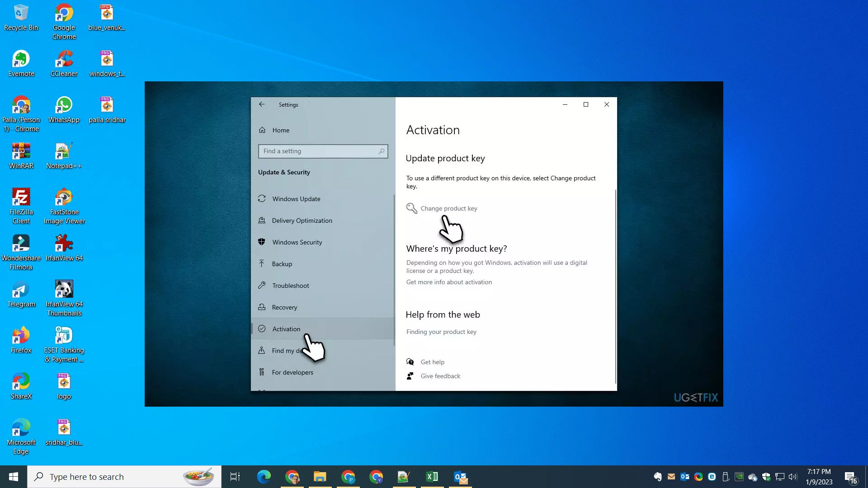Launch FastStone Image Viewer shortcut
The width and height of the screenshot is (868, 488).
point(64,206)
